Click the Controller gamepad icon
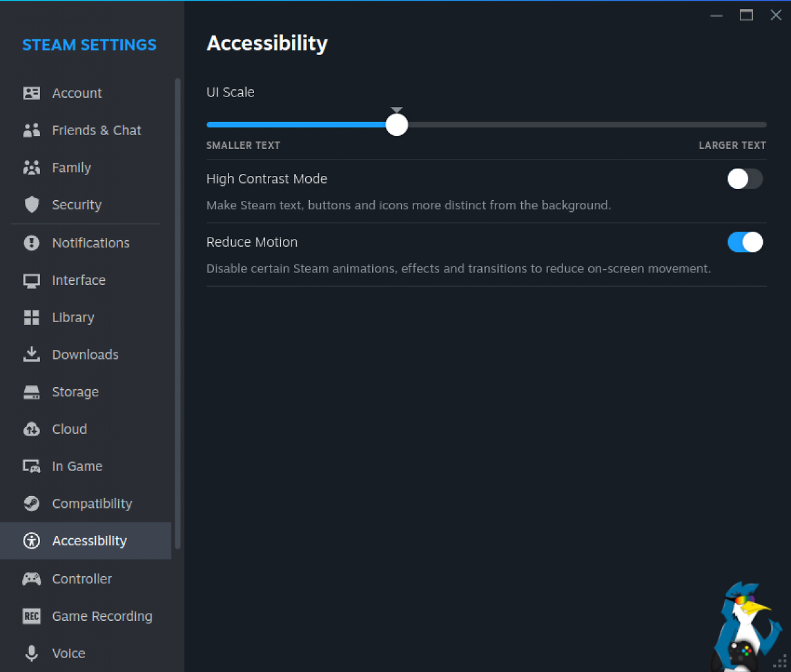 coord(32,579)
